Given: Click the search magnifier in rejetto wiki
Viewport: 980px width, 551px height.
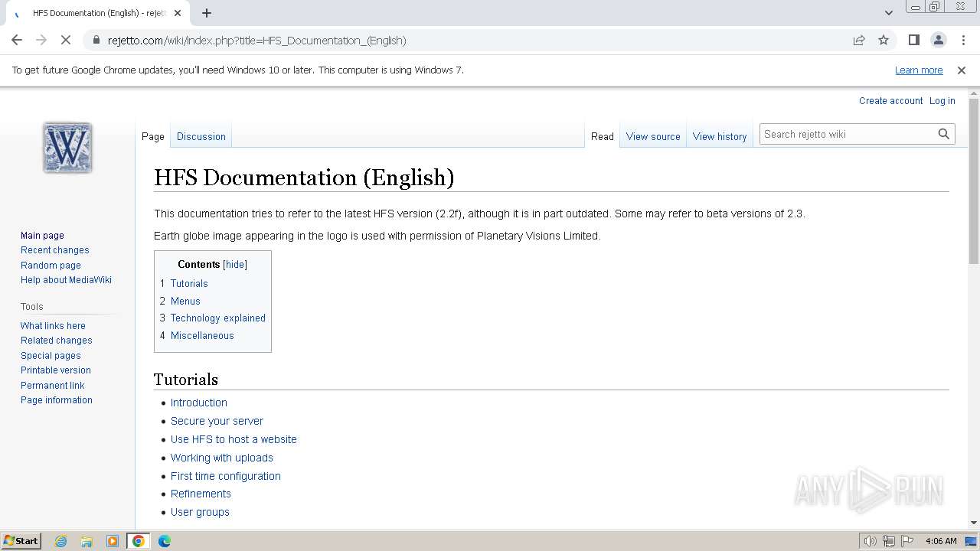Looking at the screenshot, I should 944,134.
